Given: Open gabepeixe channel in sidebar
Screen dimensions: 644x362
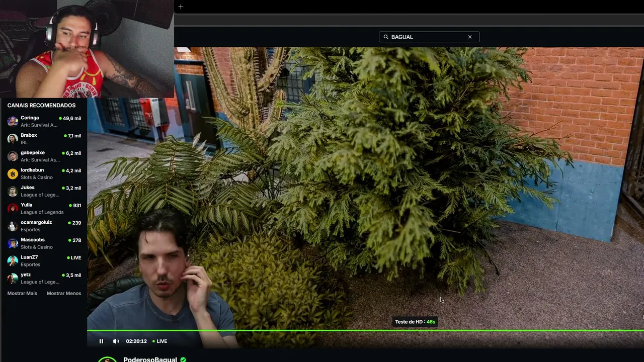Looking at the screenshot, I should tap(44, 156).
